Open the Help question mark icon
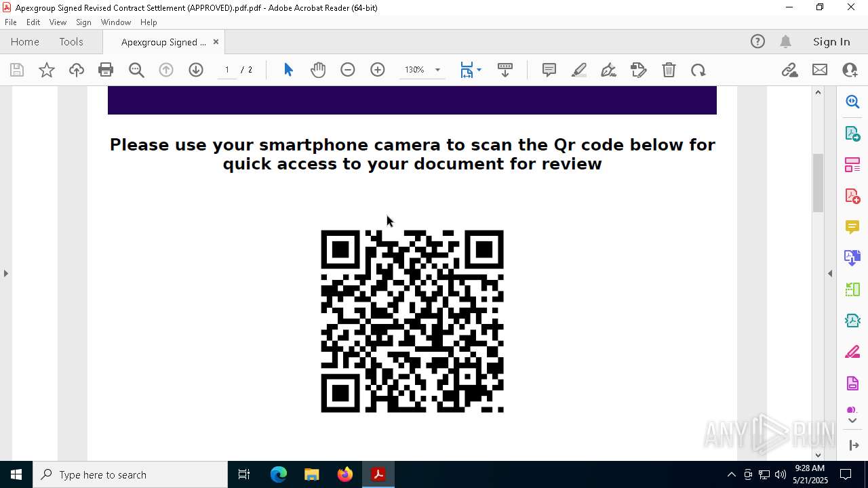This screenshot has height=488, width=868. tap(757, 41)
